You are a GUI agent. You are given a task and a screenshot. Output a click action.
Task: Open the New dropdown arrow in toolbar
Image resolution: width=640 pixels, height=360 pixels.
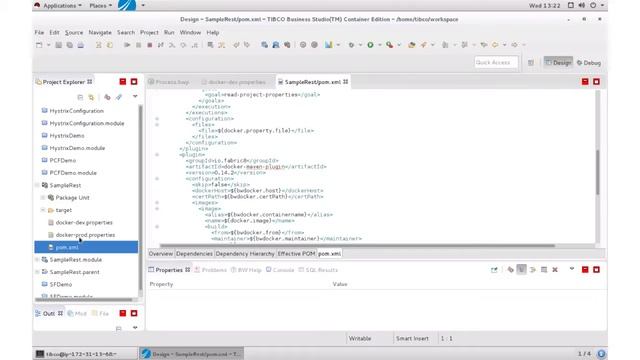click(x=48, y=45)
